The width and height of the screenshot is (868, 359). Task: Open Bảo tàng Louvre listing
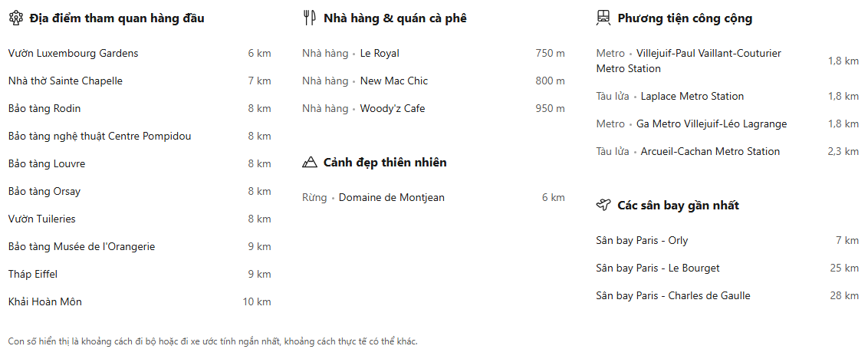[x=47, y=164]
